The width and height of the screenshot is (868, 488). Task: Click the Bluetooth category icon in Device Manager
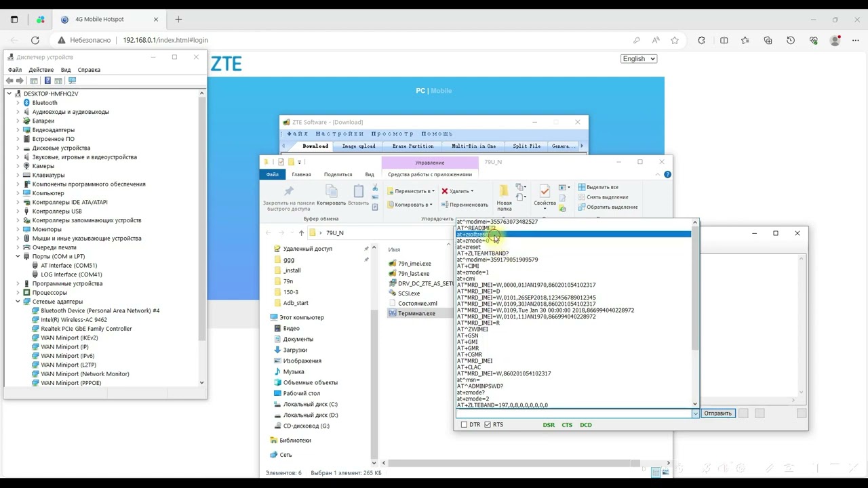click(x=27, y=103)
